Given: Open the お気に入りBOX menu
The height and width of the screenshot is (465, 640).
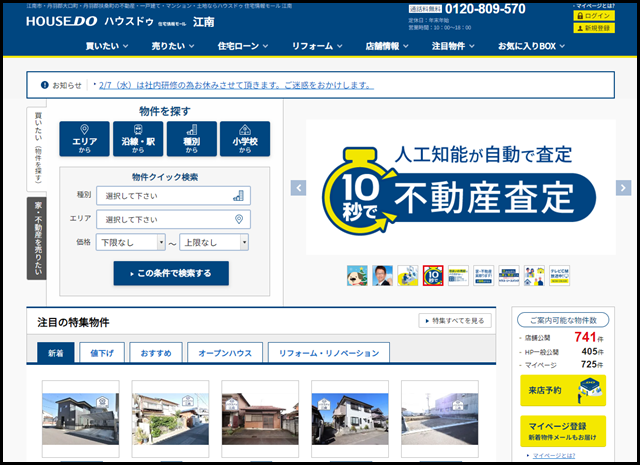Looking at the screenshot, I should [531, 46].
